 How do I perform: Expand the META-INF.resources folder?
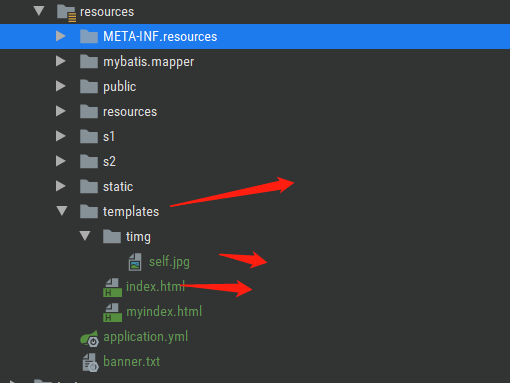pos(60,36)
